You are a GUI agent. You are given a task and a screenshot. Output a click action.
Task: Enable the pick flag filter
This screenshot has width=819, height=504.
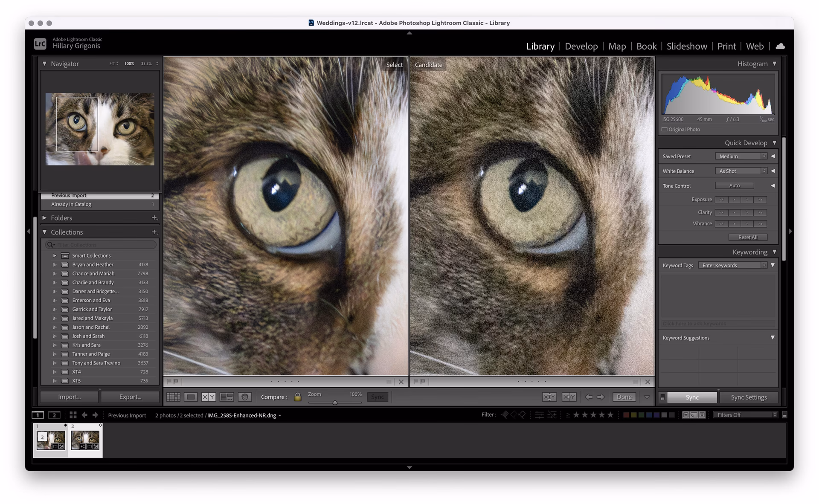click(505, 414)
